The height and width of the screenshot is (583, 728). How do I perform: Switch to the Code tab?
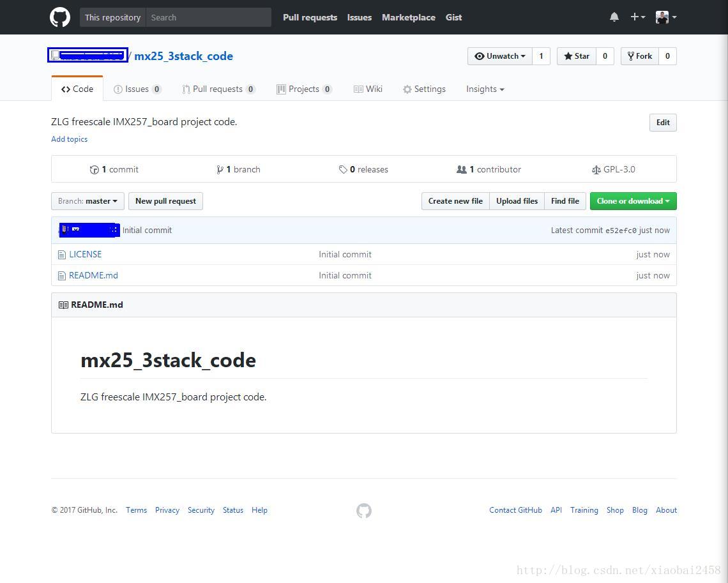(77, 89)
